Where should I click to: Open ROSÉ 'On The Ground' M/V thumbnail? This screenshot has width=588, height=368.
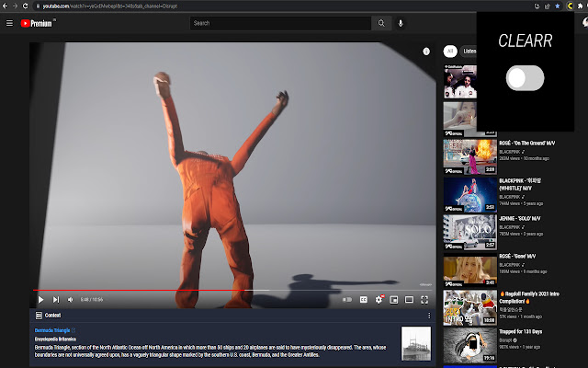(x=469, y=157)
